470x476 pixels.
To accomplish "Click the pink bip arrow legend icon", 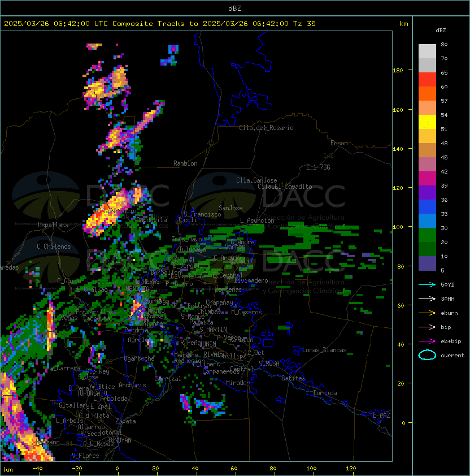I will [427, 327].
